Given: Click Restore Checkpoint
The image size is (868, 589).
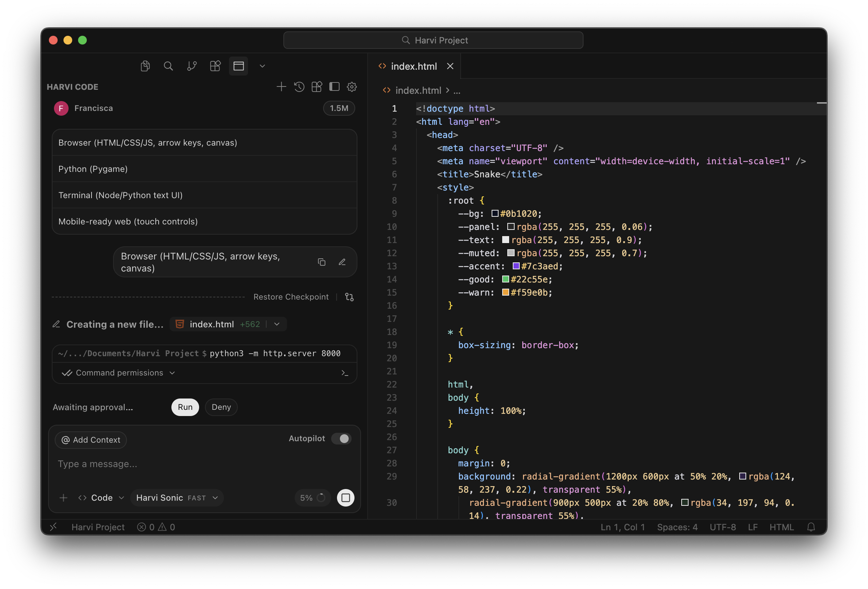Looking at the screenshot, I should click(291, 297).
